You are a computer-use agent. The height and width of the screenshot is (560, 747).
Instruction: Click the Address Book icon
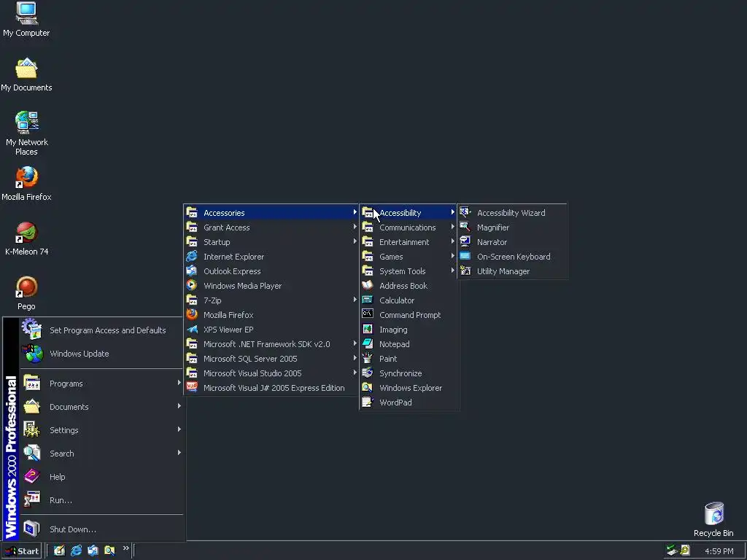click(x=368, y=285)
